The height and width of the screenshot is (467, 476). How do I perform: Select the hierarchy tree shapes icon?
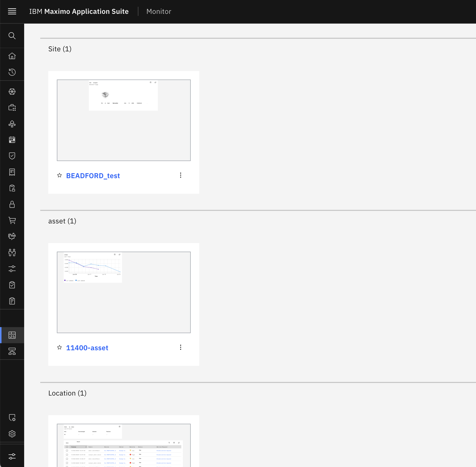coord(12,124)
